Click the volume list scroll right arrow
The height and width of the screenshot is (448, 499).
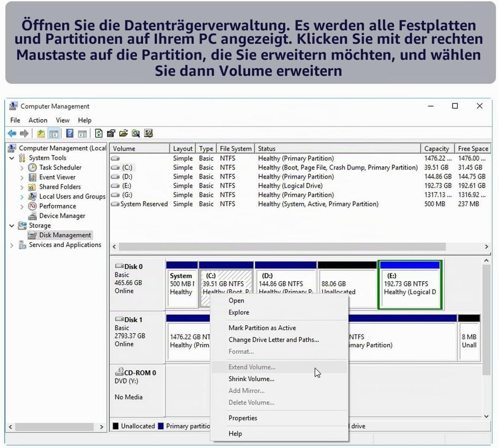pyautogui.click(x=486, y=247)
